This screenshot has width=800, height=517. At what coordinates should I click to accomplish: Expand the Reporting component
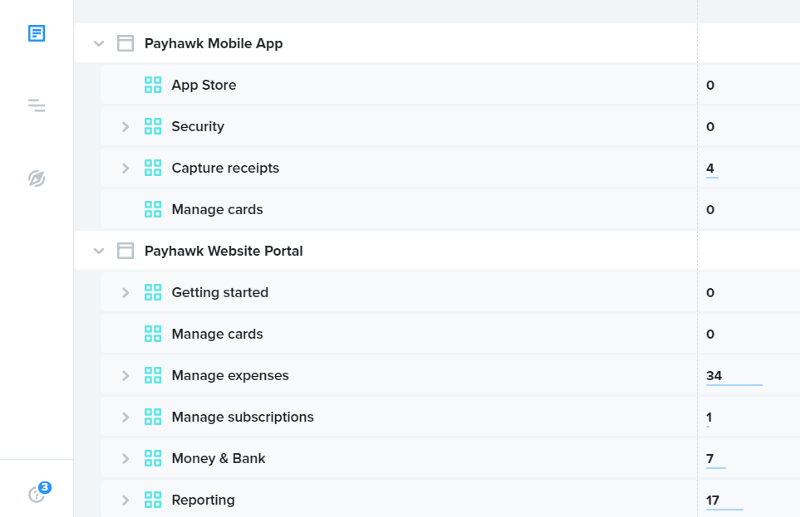126,500
